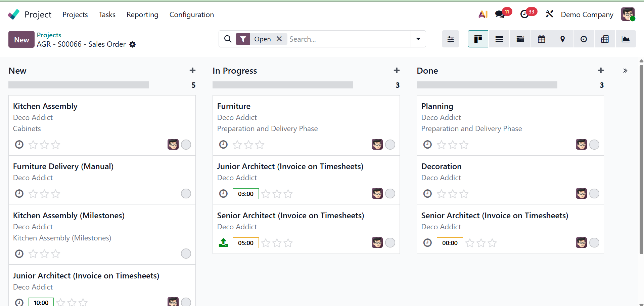Open the activity clock view
Viewport: 644px width, 306px height.
tap(584, 39)
